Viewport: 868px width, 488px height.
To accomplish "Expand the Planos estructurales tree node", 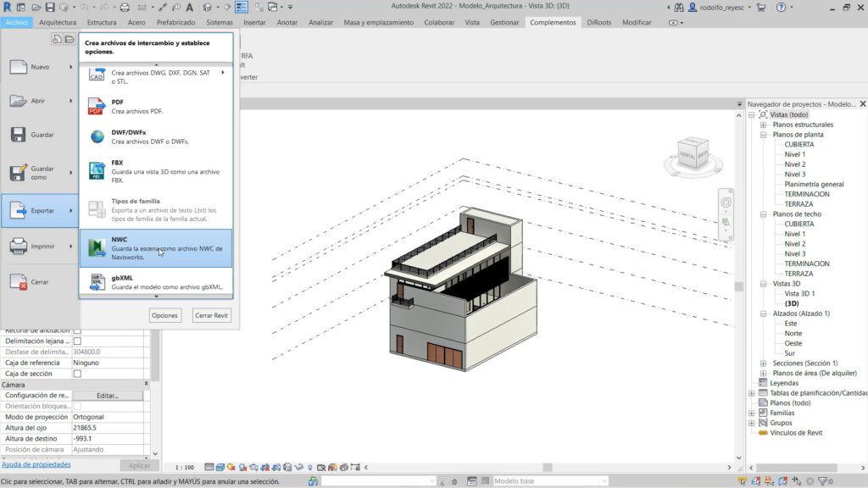I will click(763, 125).
